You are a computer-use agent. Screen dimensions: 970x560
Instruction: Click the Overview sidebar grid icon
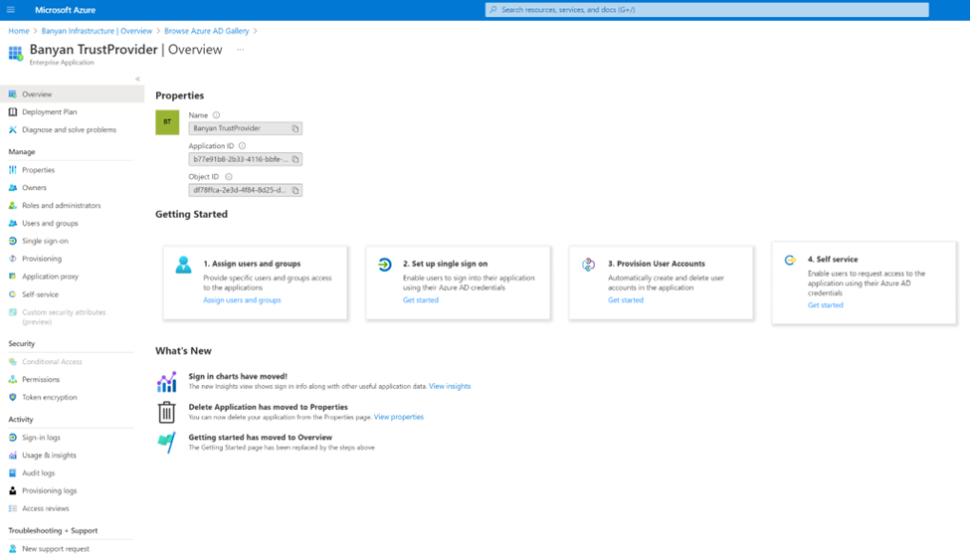coord(12,94)
